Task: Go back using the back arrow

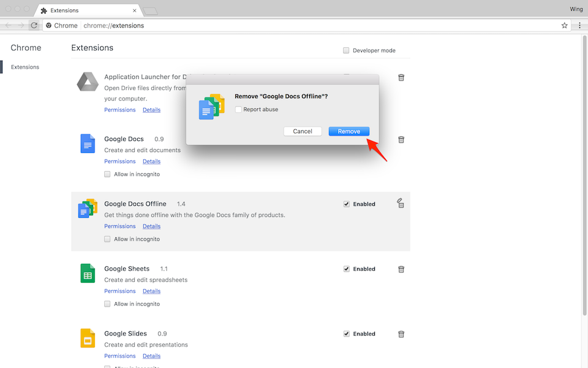Action: 8,25
